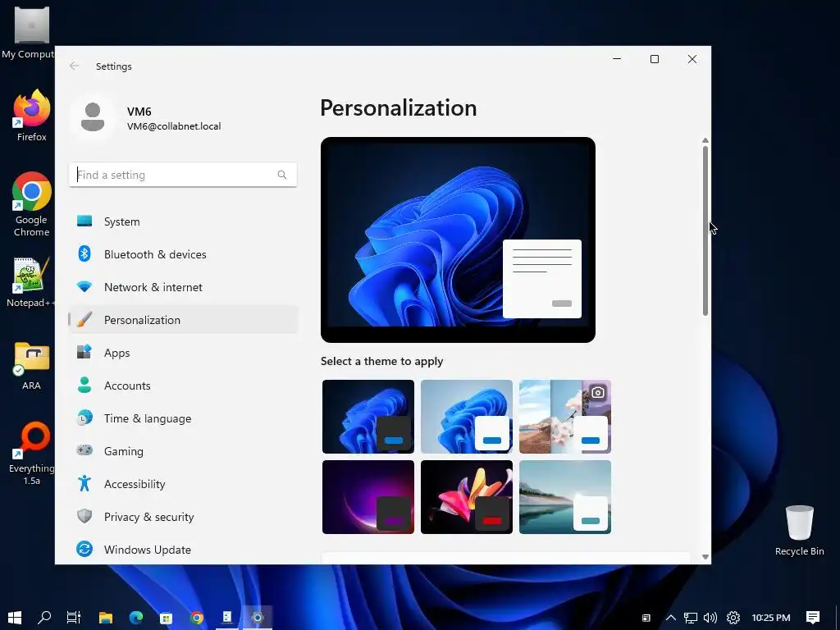Click the Privacy & security shield icon
The width and height of the screenshot is (840, 630).
(84, 516)
